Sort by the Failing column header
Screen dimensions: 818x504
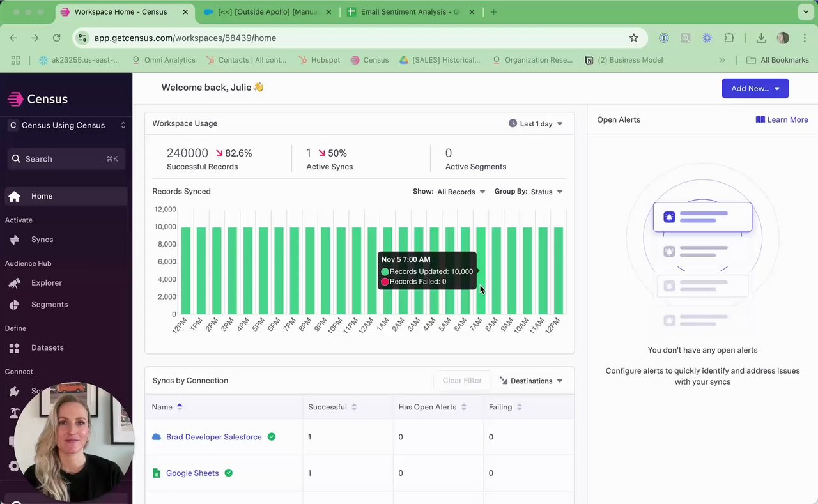pyautogui.click(x=505, y=407)
